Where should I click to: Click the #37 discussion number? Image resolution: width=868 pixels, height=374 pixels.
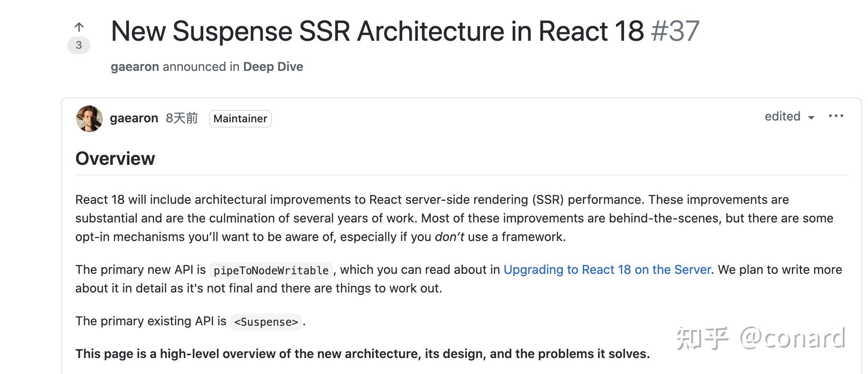675,31
